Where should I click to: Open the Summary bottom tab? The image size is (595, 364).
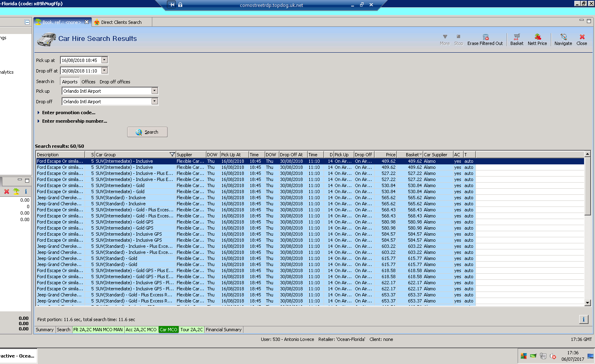click(45, 330)
